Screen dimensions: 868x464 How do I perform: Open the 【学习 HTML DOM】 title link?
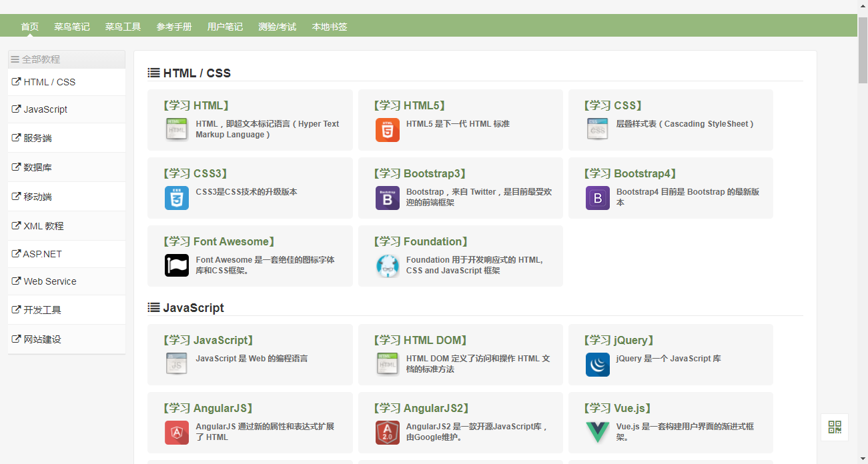click(420, 340)
